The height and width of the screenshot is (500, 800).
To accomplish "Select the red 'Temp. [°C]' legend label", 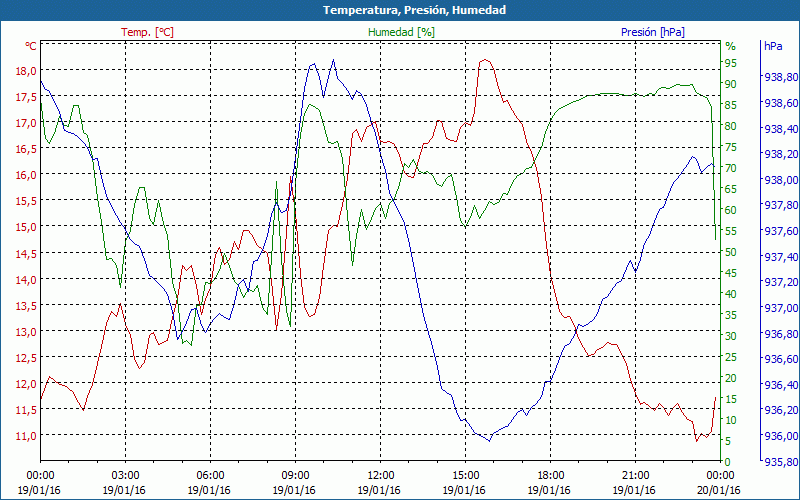I will tap(147, 32).
